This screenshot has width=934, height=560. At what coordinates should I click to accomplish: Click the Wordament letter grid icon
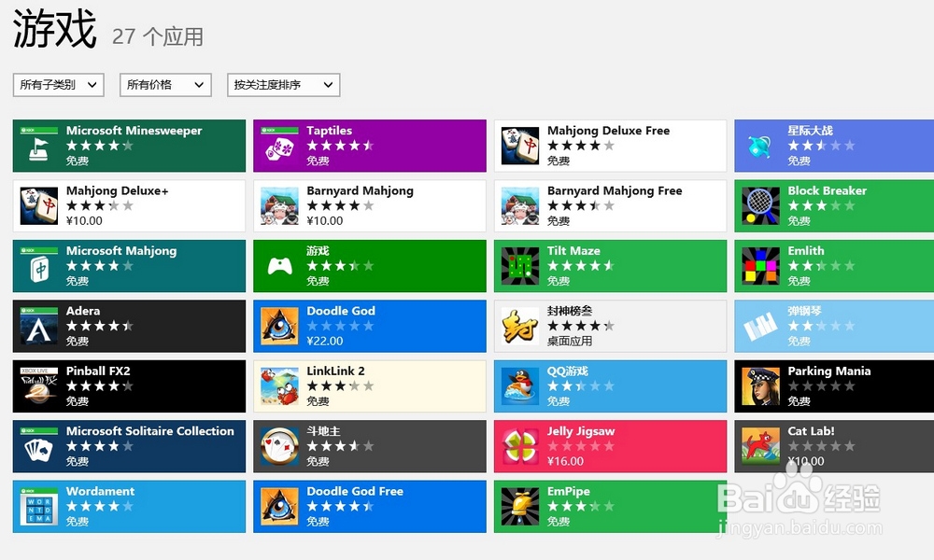pyautogui.click(x=38, y=506)
